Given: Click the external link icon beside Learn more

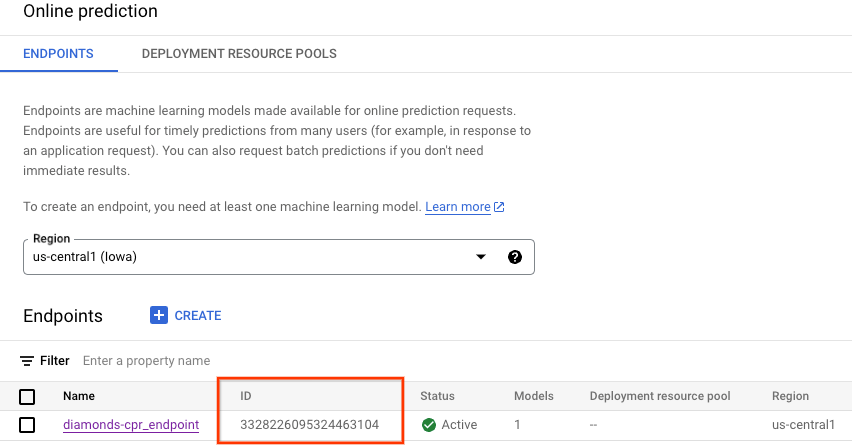Looking at the screenshot, I should (499, 207).
